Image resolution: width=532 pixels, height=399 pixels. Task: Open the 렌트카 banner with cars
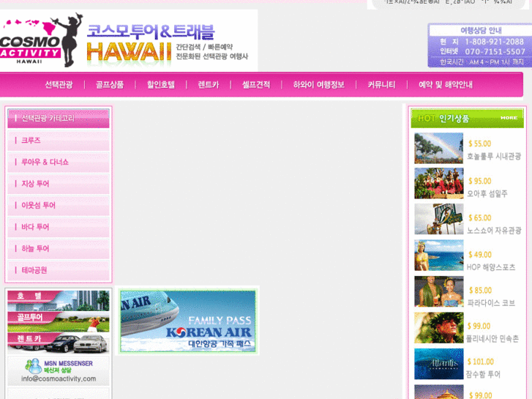point(59,343)
